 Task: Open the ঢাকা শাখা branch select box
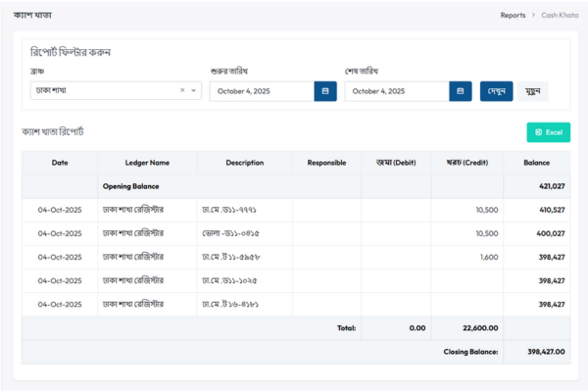point(103,90)
